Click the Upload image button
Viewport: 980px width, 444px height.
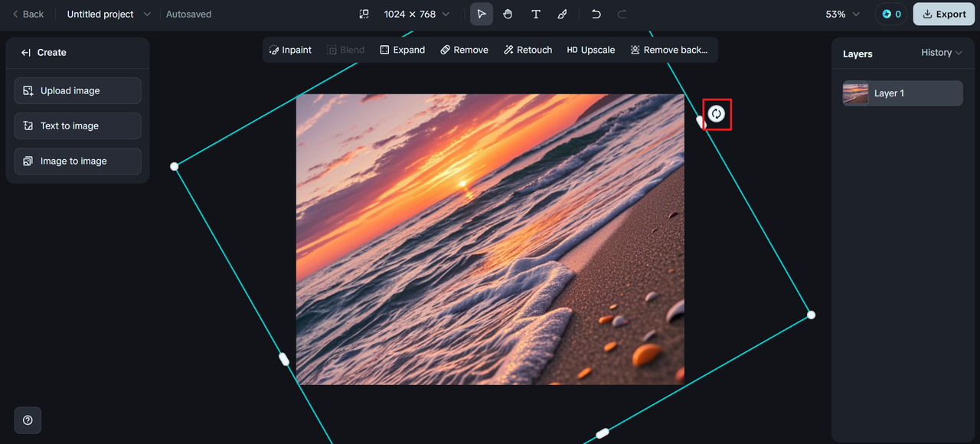[77, 90]
